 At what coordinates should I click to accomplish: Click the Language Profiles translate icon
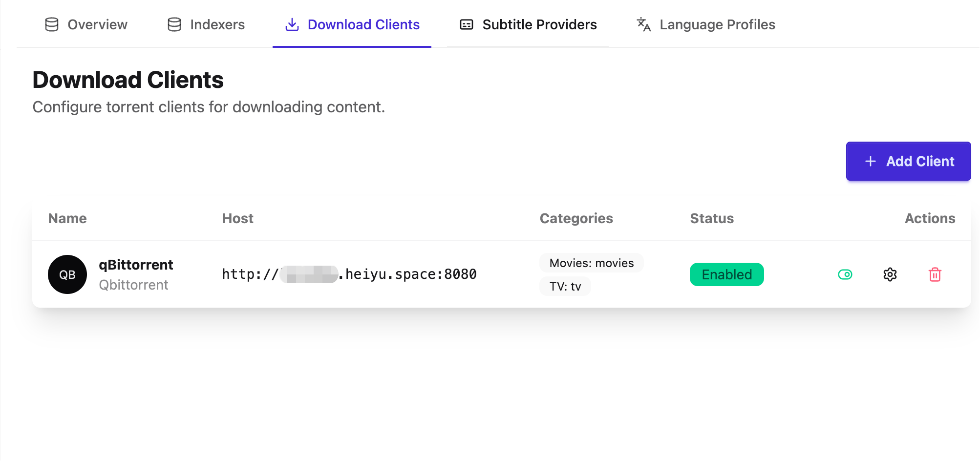point(643,24)
